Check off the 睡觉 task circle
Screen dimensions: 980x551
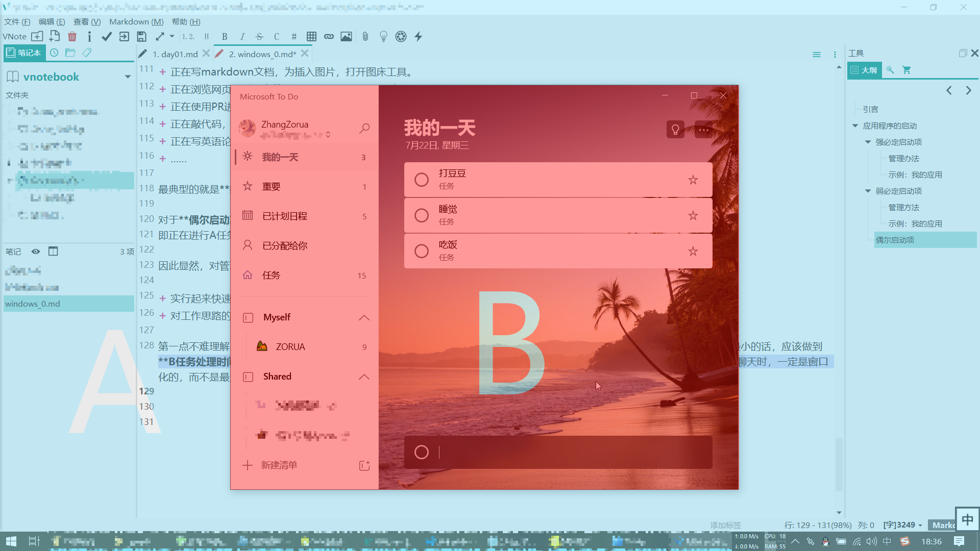(422, 215)
